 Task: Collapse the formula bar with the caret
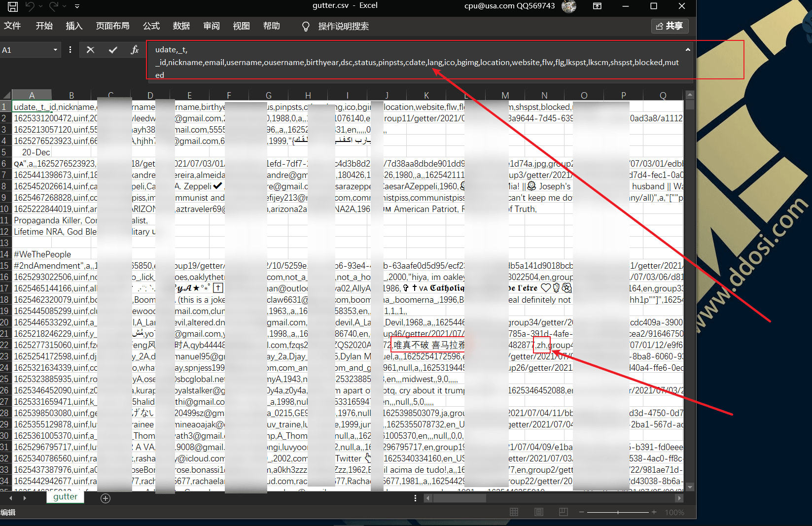(x=688, y=50)
